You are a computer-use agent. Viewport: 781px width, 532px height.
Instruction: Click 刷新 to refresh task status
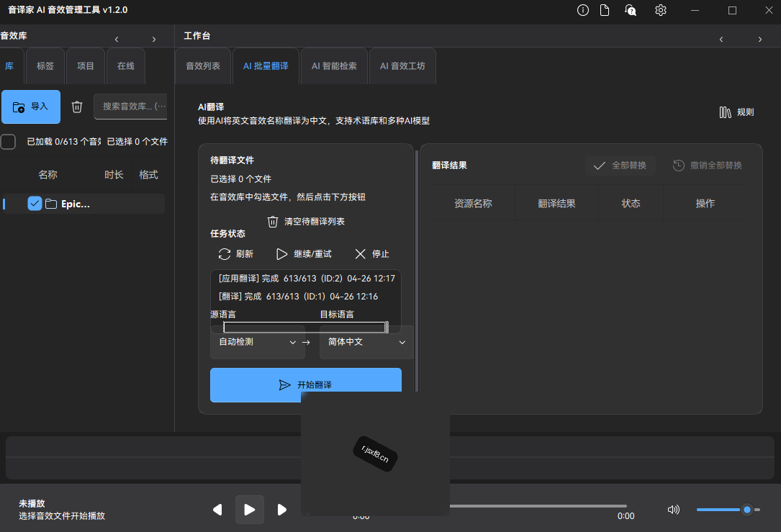[x=235, y=254]
